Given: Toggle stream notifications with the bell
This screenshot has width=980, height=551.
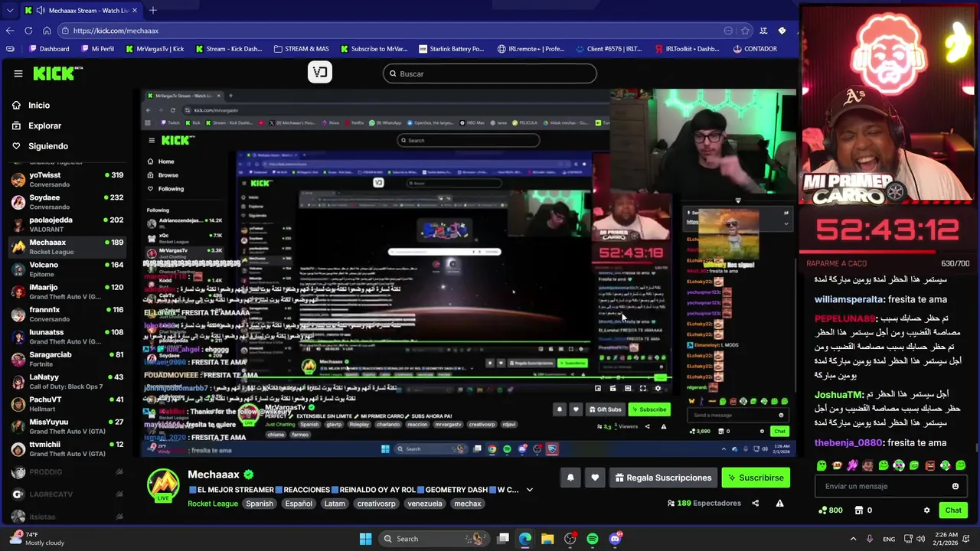Looking at the screenshot, I should tap(570, 478).
